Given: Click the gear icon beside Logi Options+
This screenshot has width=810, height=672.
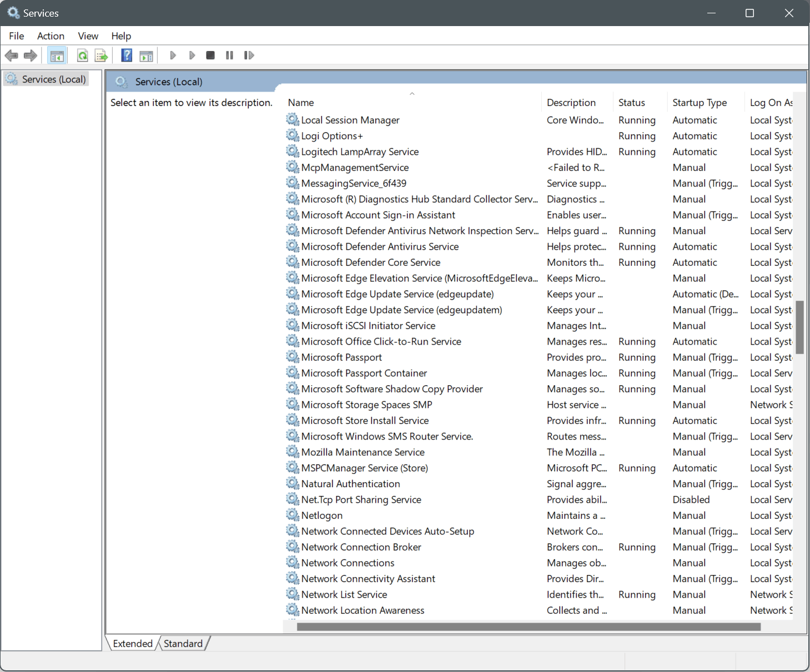Looking at the screenshot, I should coord(293,135).
